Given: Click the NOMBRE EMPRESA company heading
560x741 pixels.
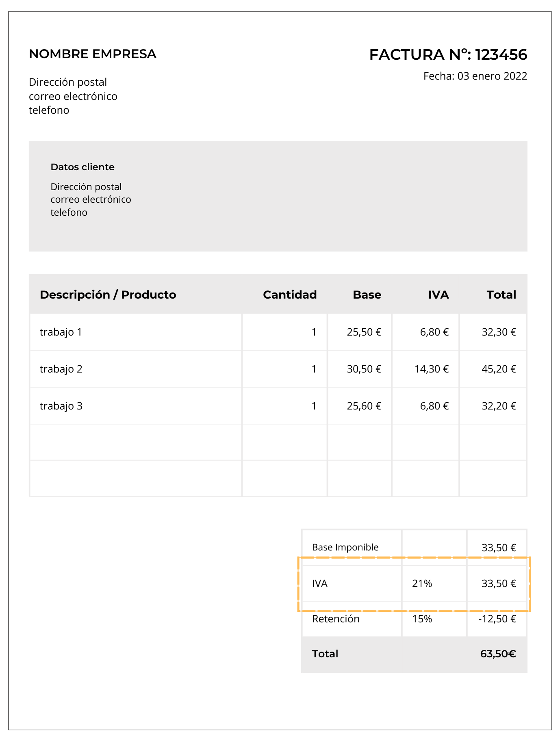Looking at the screenshot, I should (x=93, y=54).
